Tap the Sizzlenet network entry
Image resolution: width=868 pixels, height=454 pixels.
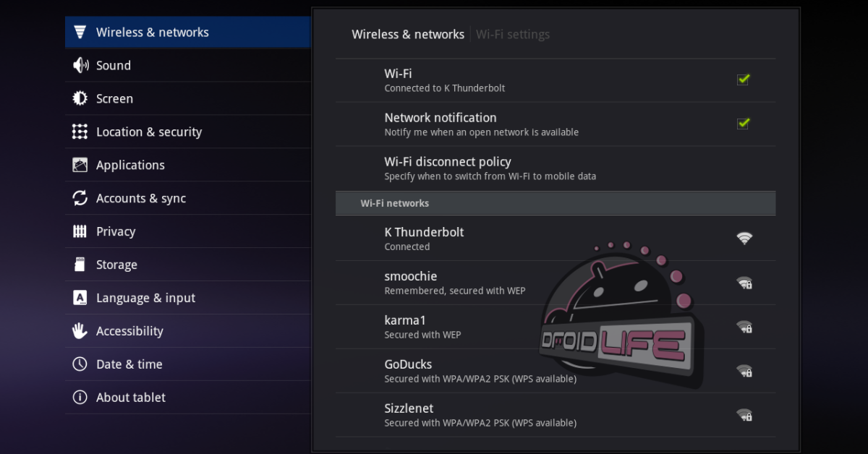coord(480,415)
